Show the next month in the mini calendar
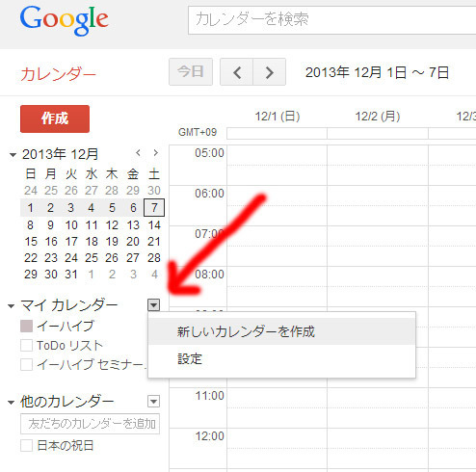 pos(156,153)
